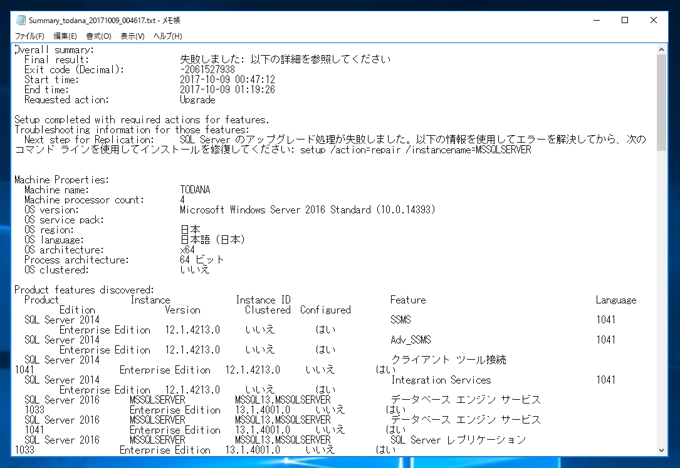680x468 pixels.
Task: Click the exit code -2061527938
Action: [207, 69]
